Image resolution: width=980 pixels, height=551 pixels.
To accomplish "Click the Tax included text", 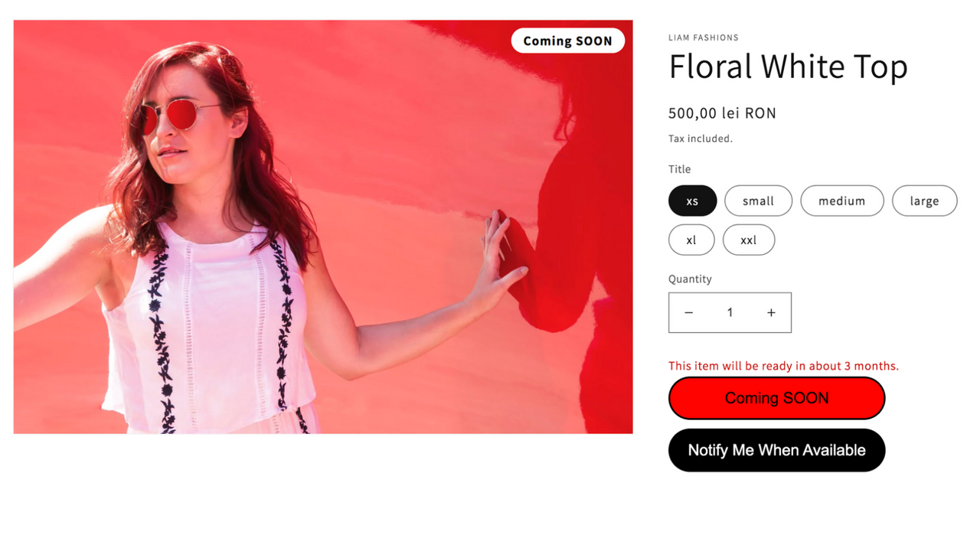I will (x=700, y=139).
